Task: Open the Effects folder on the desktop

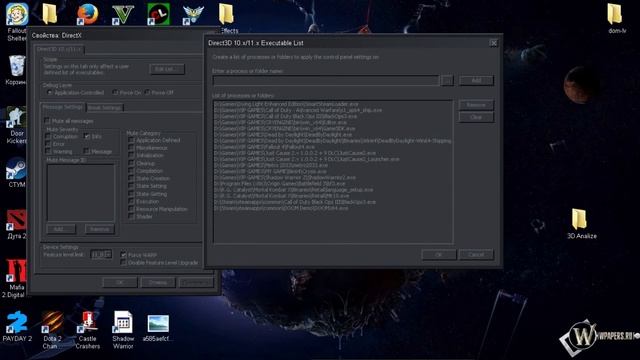Action: (x=226, y=14)
